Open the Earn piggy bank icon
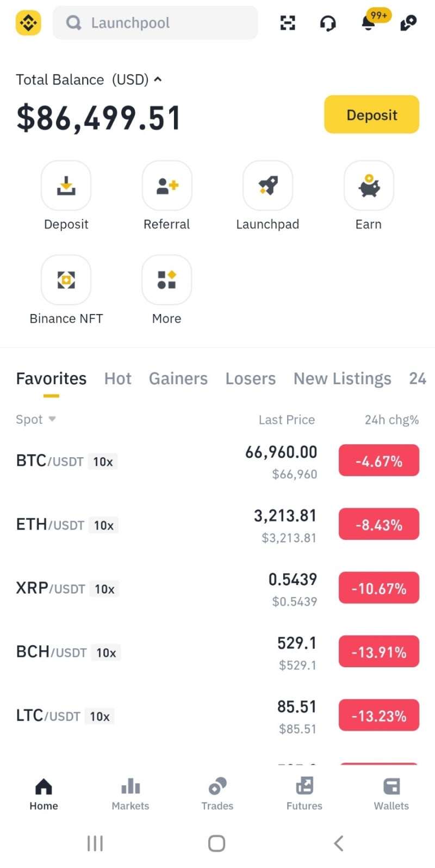This screenshot has width=435, height=868. [x=369, y=186]
